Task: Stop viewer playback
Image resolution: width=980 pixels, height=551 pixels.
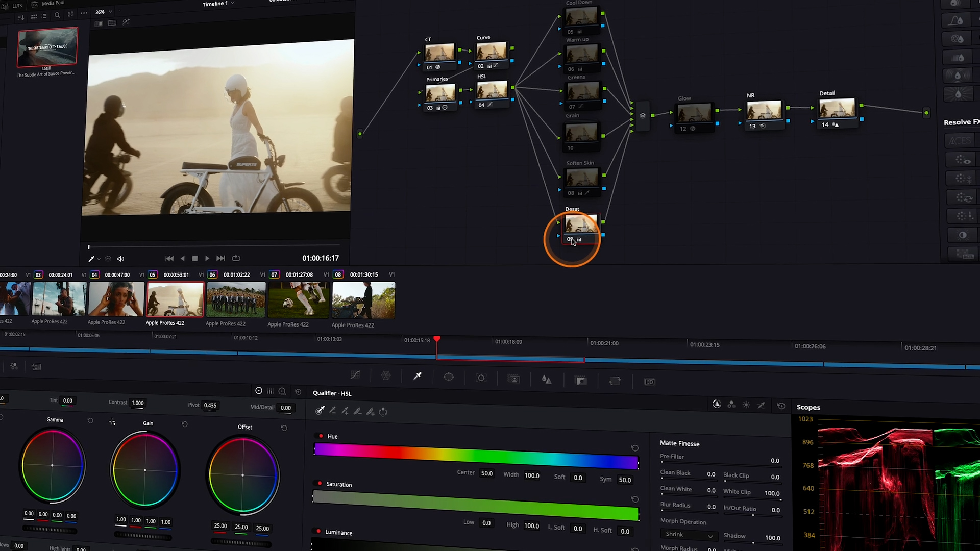Action: coord(194,259)
